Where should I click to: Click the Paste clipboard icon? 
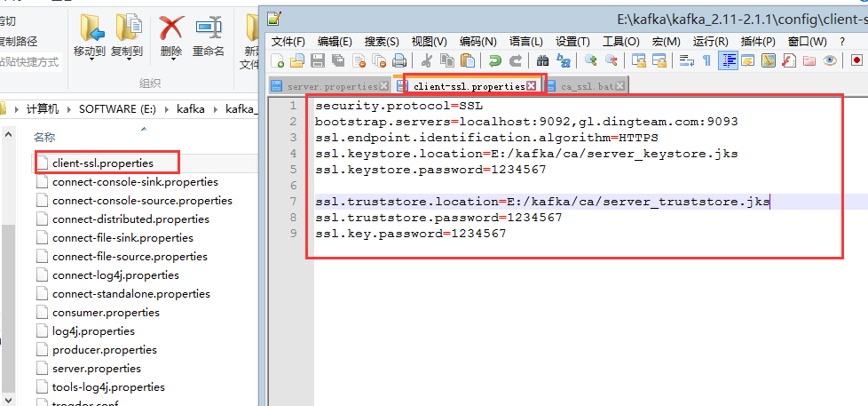tap(468, 61)
